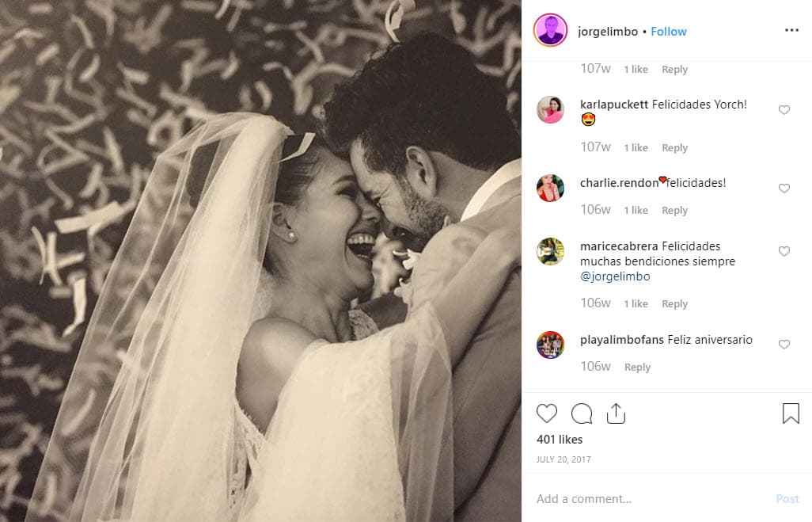Toggle like on playalimbofans' comment
Image resolution: width=812 pixels, height=522 pixels.
point(784,345)
